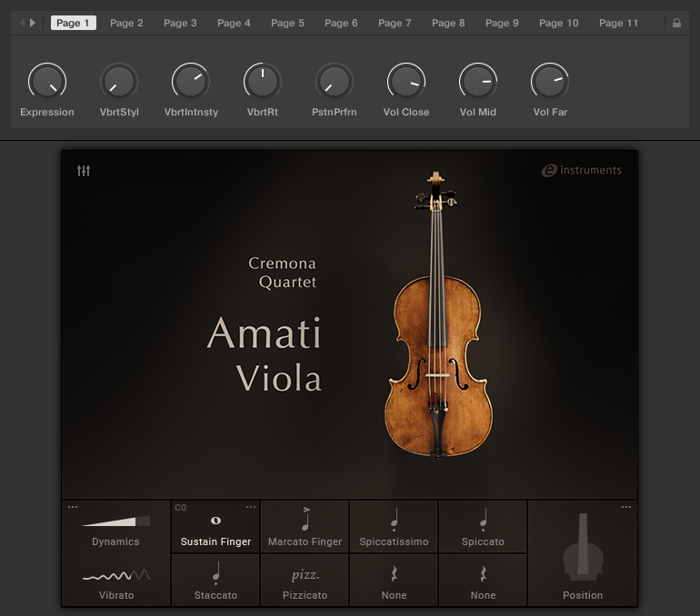This screenshot has width=700, height=616.
Task: Open the mixer settings icon
Action: 84,171
